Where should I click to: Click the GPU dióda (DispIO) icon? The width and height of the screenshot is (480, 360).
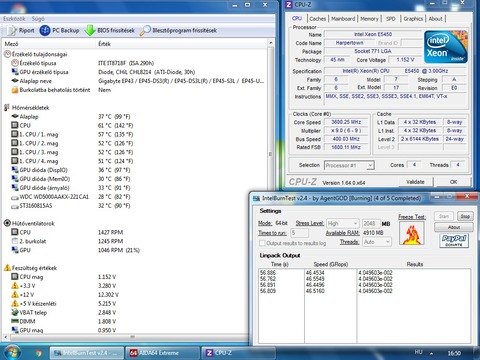(15, 170)
